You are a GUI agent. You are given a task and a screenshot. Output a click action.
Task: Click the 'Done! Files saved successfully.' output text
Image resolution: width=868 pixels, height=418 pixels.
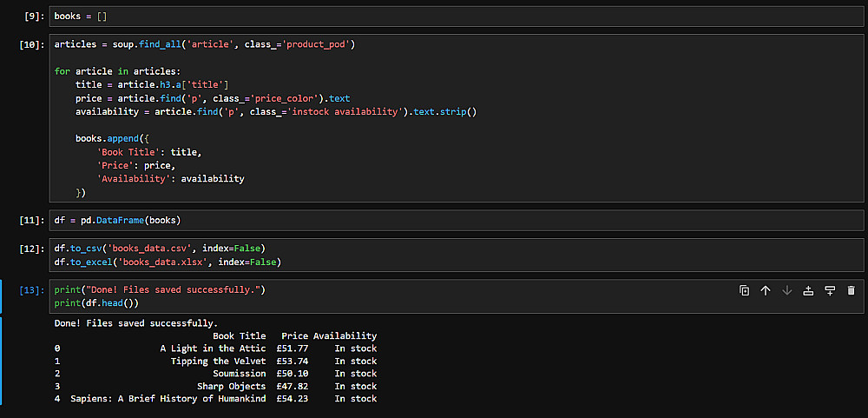(x=136, y=323)
